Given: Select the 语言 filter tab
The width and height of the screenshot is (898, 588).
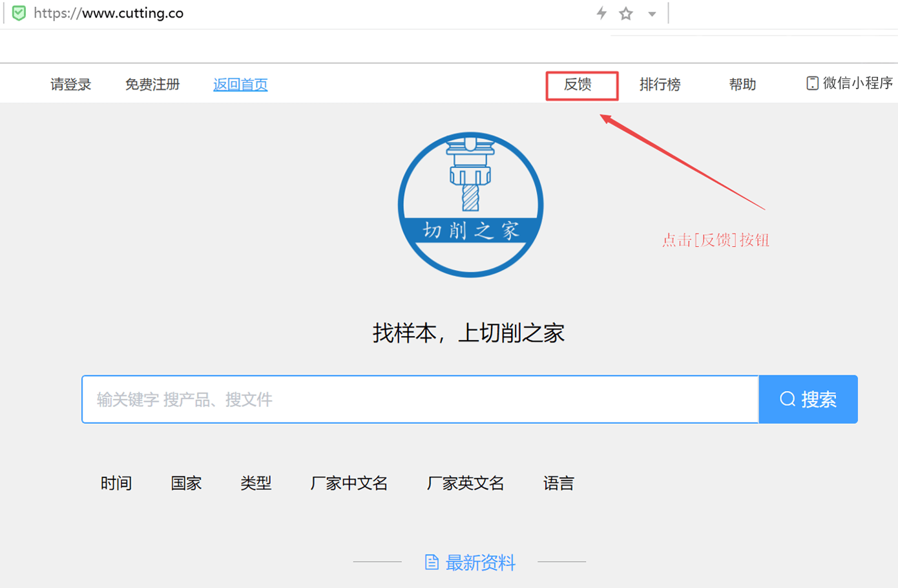Looking at the screenshot, I should click(559, 483).
